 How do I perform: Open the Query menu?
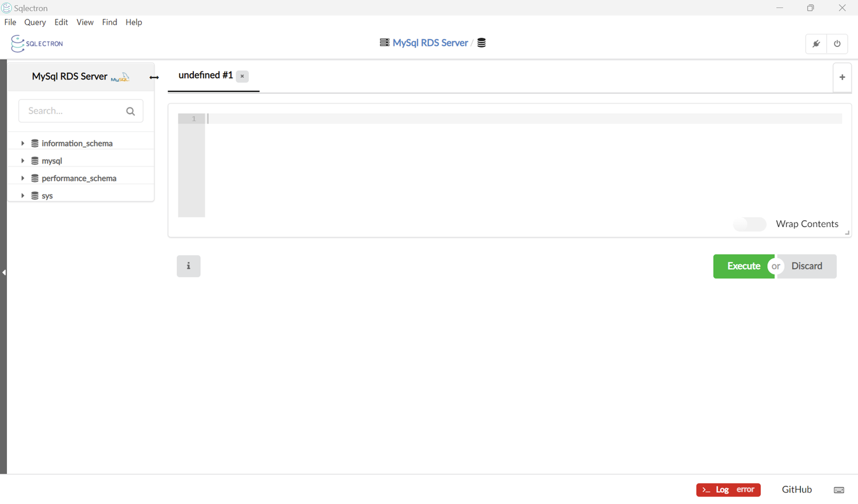click(x=35, y=22)
